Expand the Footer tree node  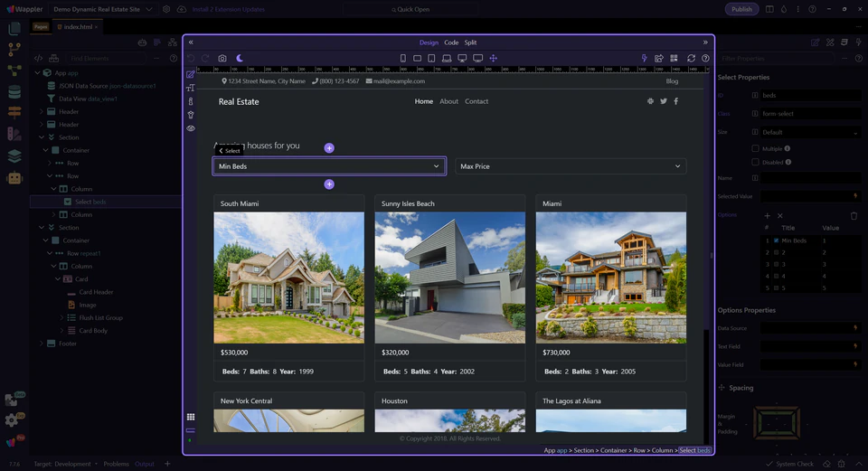[x=41, y=344]
